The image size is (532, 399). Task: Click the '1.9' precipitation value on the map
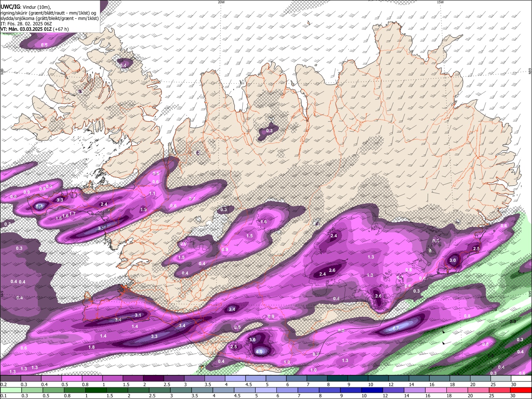(x=143, y=210)
